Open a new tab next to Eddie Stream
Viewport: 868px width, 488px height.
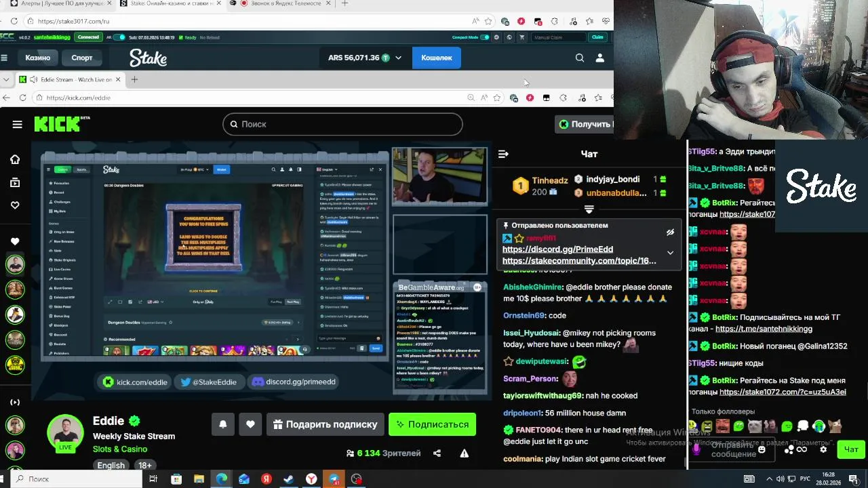point(134,79)
